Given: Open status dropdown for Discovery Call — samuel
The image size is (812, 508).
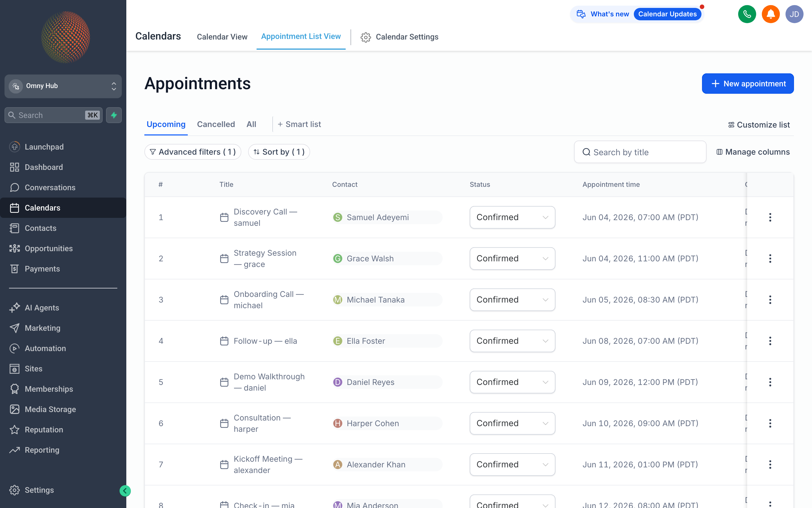Looking at the screenshot, I should (x=512, y=217).
